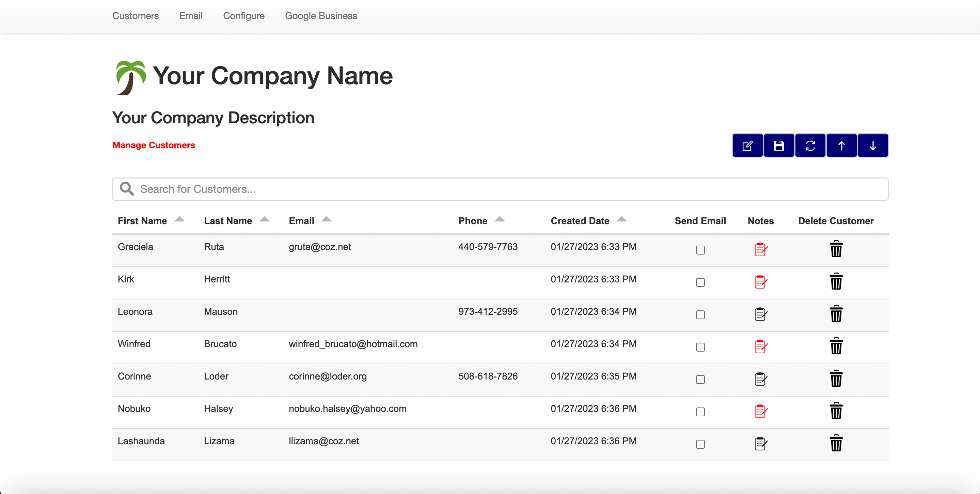Viewport: 980px width, 494px height.
Task: Open notes for Leonora Mauson
Action: coord(760,314)
